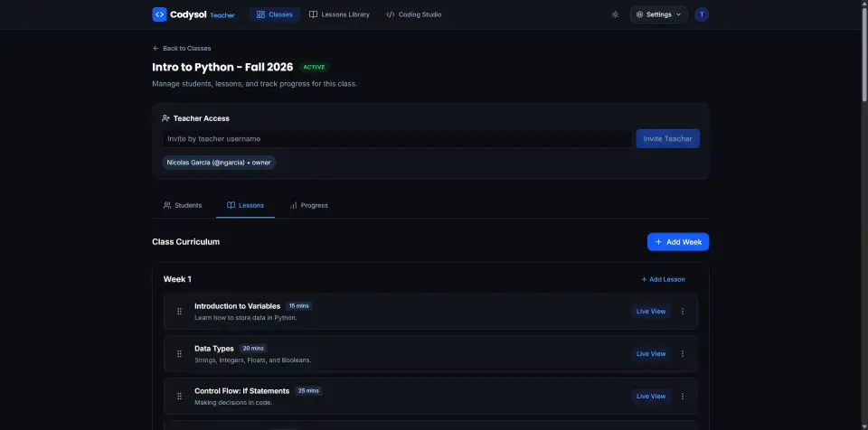Click the Back to Classes link

point(182,48)
